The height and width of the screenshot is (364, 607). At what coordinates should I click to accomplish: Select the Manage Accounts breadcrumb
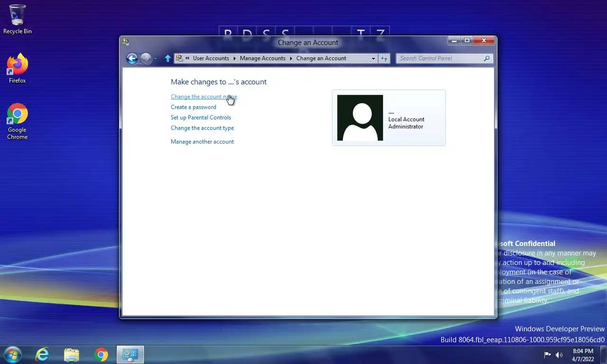[263, 58]
